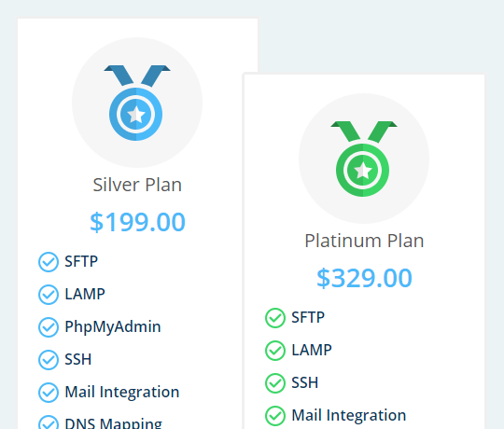Click the blue DNS Mapping checkmark icon
The height and width of the screenshot is (429, 504).
pyautogui.click(x=49, y=423)
